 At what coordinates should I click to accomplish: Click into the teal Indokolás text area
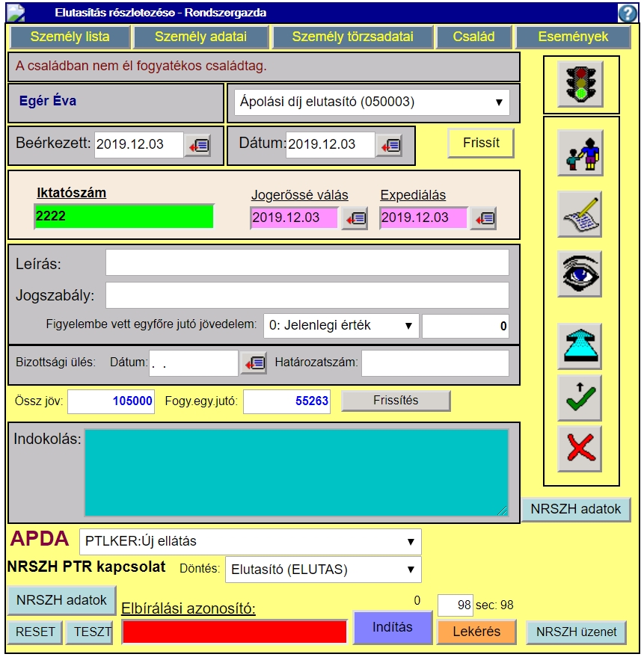coord(296,472)
